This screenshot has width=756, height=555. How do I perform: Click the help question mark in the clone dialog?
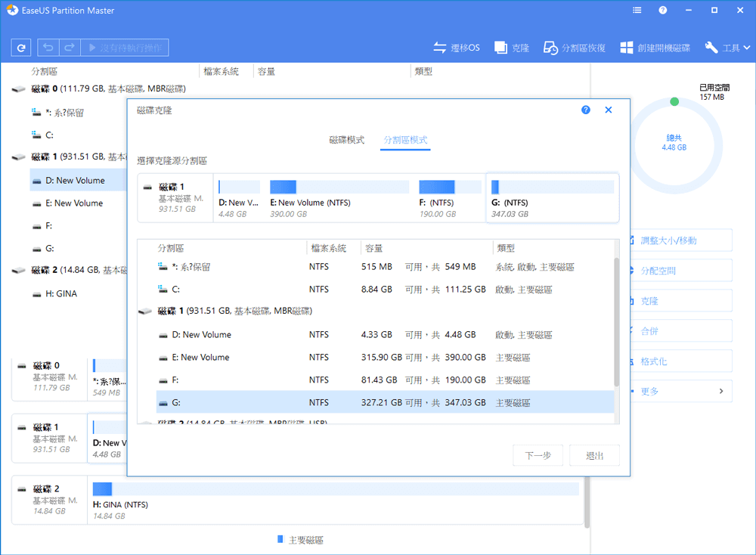click(586, 110)
